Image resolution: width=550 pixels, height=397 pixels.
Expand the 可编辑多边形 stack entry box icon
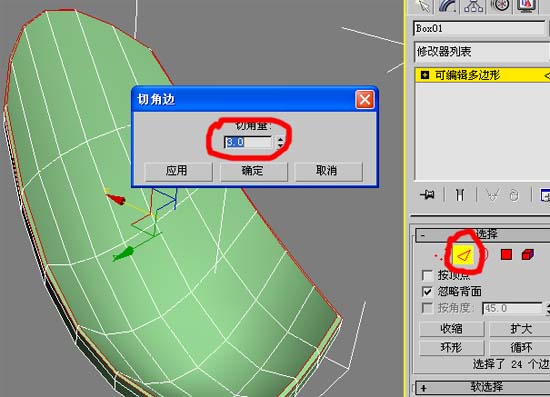click(x=425, y=75)
